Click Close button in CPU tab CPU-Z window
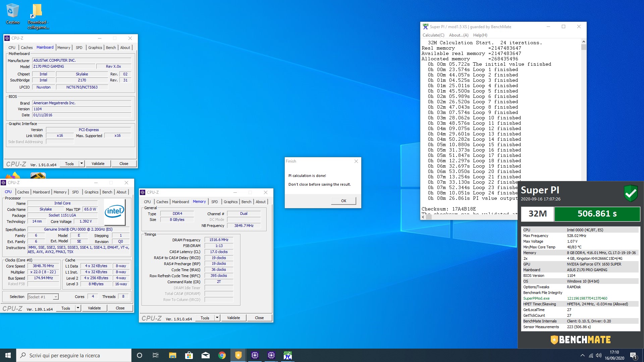The height and width of the screenshot is (362, 644). 120,308
